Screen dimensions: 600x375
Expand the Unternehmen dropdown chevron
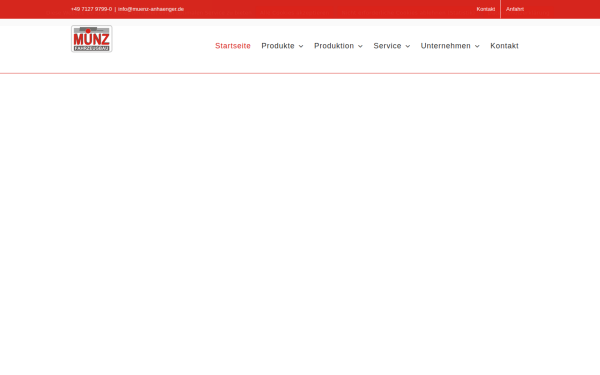(477, 46)
